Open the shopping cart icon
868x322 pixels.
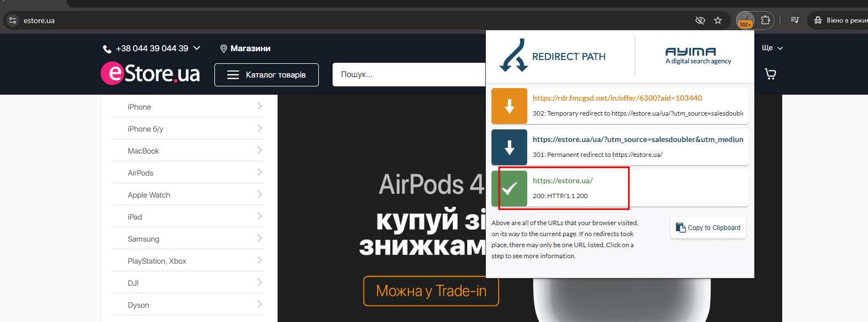(x=770, y=74)
